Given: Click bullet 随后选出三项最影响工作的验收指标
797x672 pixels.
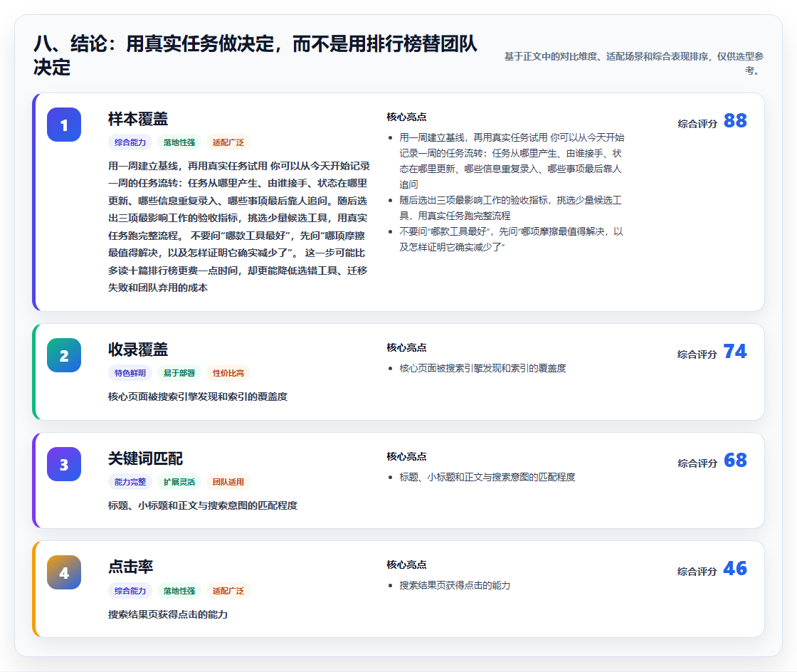Looking at the screenshot, I should [x=510, y=208].
